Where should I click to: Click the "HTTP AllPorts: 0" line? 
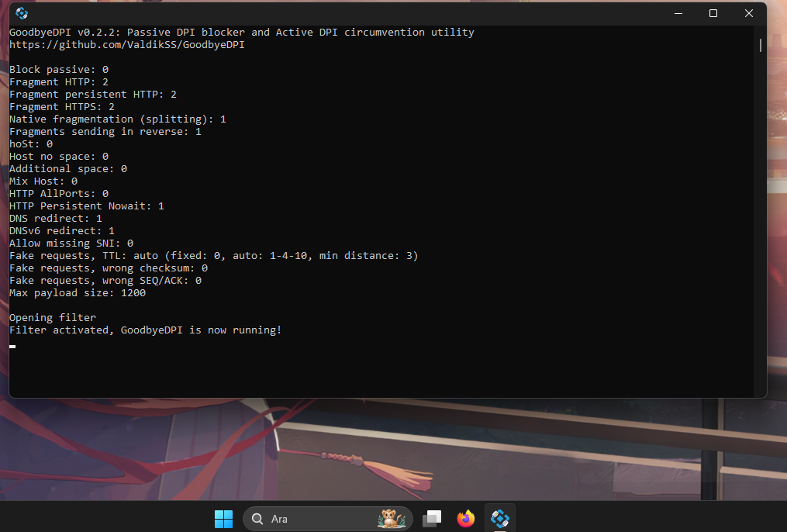pyautogui.click(x=59, y=194)
